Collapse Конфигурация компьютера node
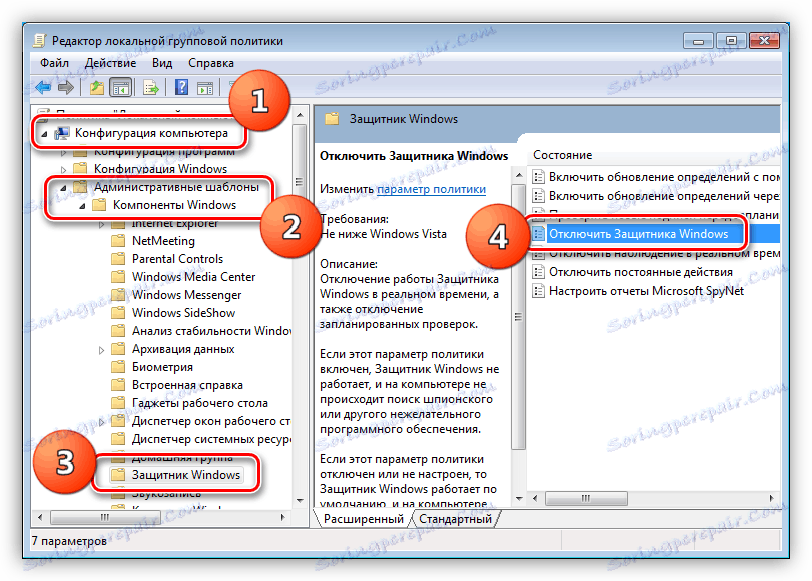This screenshot has height=581, width=812. pos(46,131)
